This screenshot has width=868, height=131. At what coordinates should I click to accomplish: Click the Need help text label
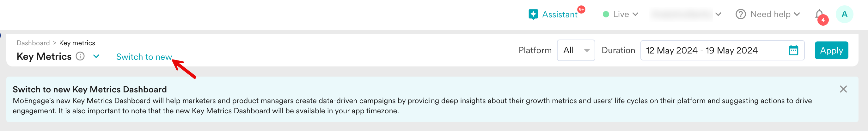[770, 14]
